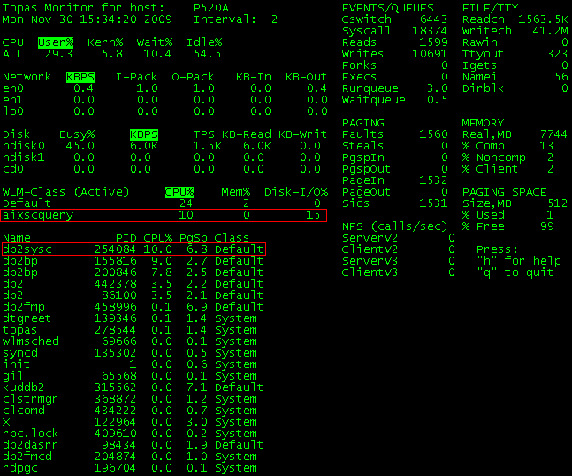Click the PgspIn paging entry
This screenshot has width=572, height=476.
click(x=395, y=158)
